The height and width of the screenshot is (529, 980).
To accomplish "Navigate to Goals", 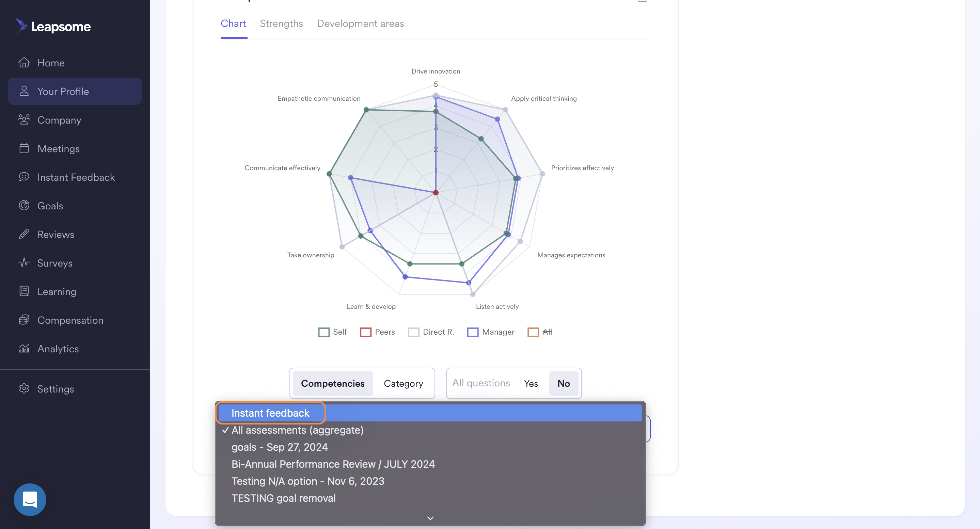I will [x=75, y=206].
